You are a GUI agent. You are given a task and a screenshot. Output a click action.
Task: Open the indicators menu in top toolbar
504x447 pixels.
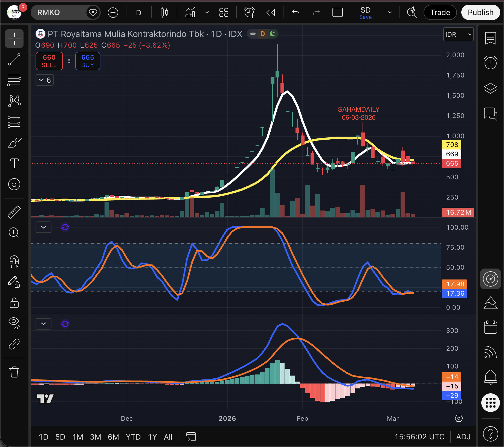click(190, 13)
